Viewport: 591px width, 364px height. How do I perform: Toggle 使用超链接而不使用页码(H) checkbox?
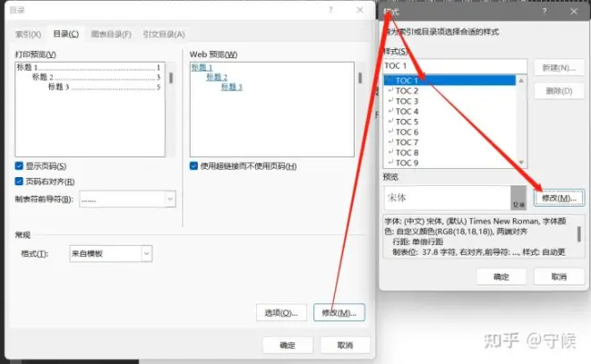point(193,165)
